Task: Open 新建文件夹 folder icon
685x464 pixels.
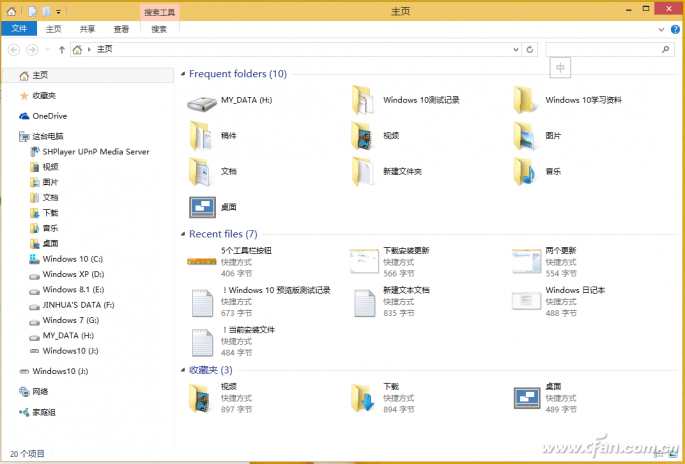Action: 363,171
